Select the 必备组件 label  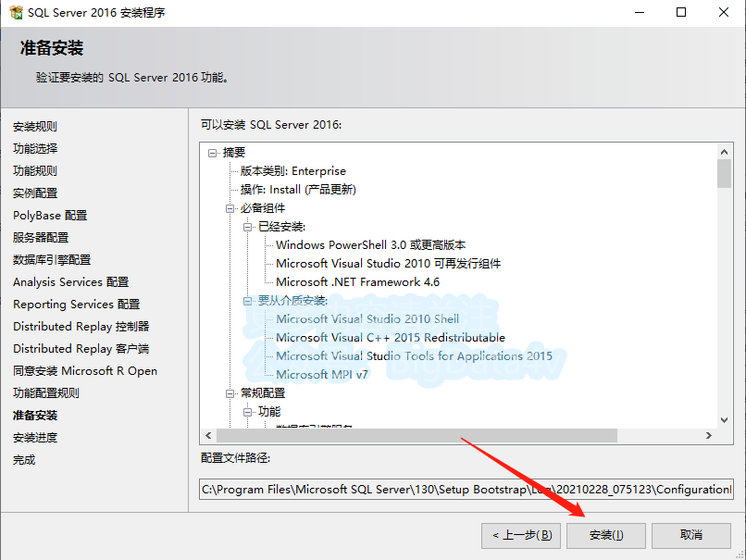(263, 208)
